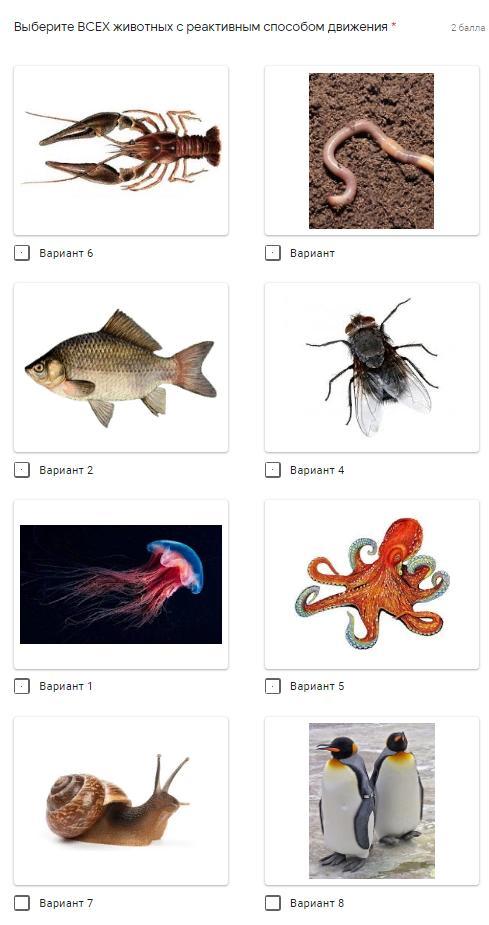The height and width of the screenshot is (925, 489).
Task: Click the earthworm photo
Action: pos(372,150)
